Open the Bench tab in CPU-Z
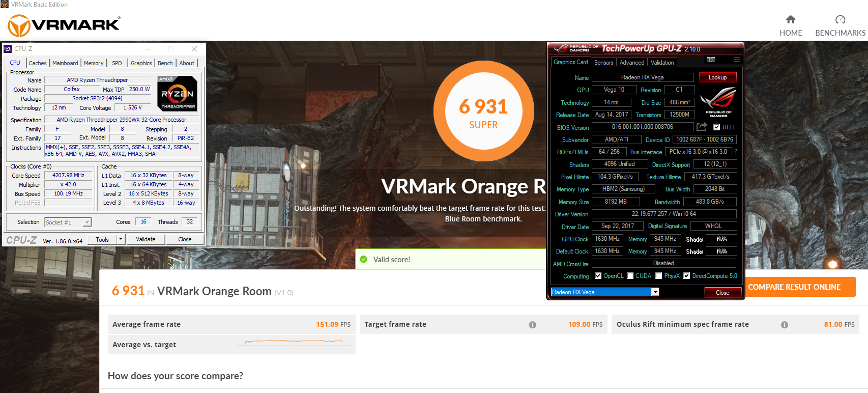This screenshot has width=868, height=393. [x=165, y=63]
